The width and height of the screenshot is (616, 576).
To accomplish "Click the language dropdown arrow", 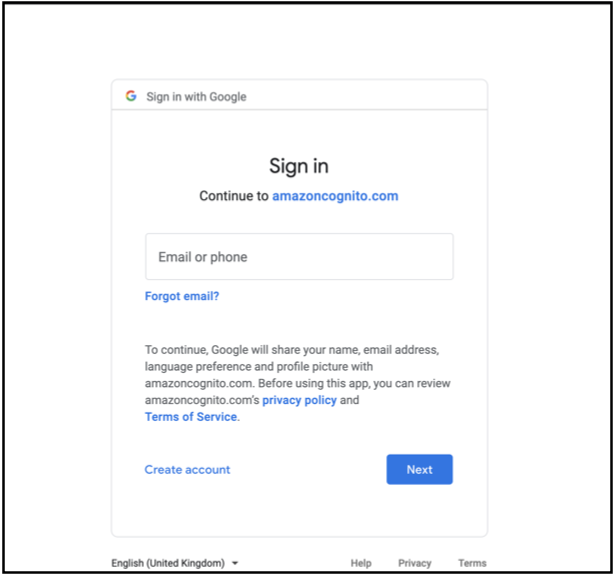I will [x=234, y=564].
